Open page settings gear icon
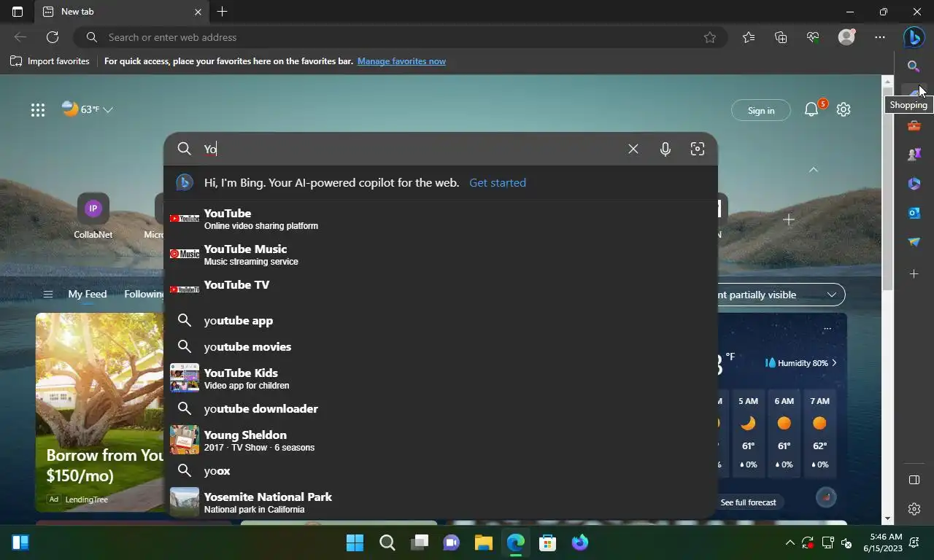The image size is (934, 560). (844, 109)
